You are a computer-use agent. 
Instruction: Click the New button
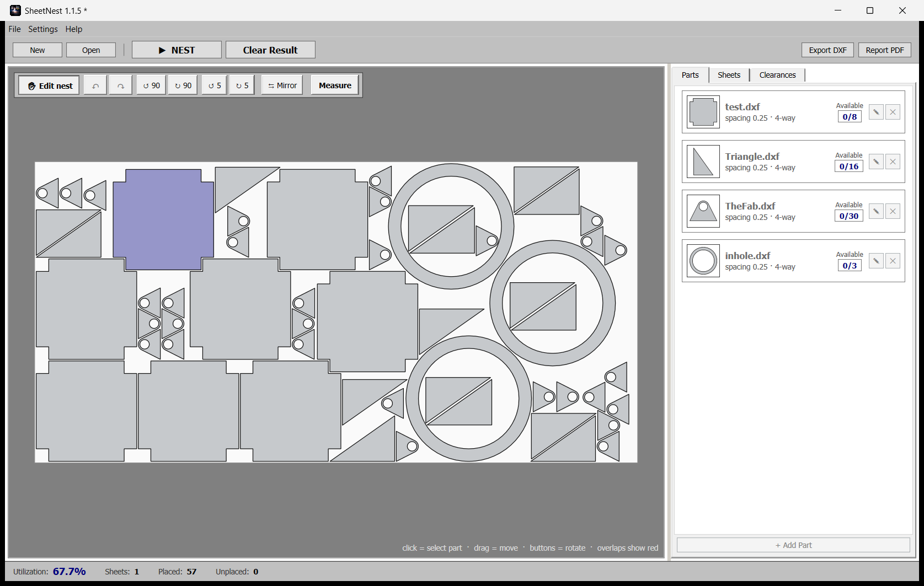(38, 50)
